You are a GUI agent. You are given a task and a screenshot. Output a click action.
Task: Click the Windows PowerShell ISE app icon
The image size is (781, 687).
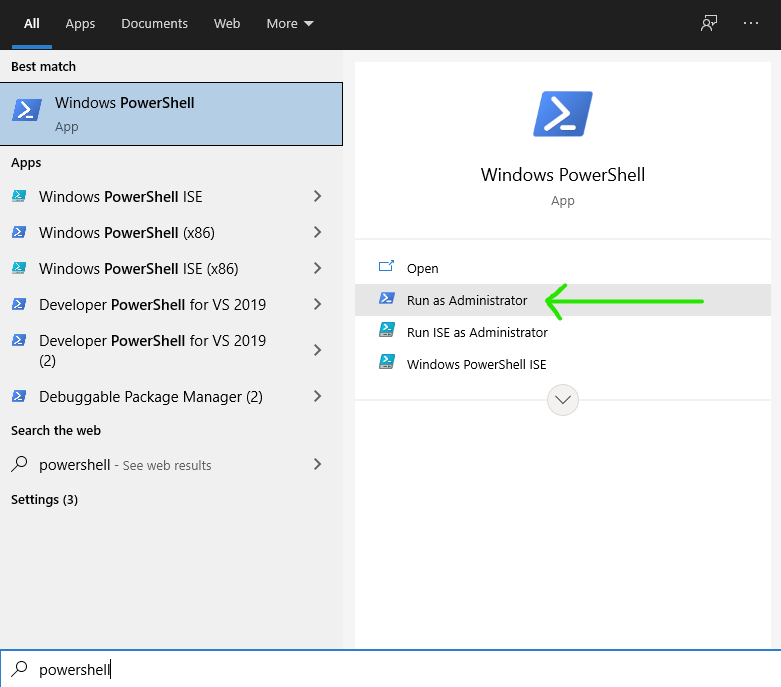(19, 196)
